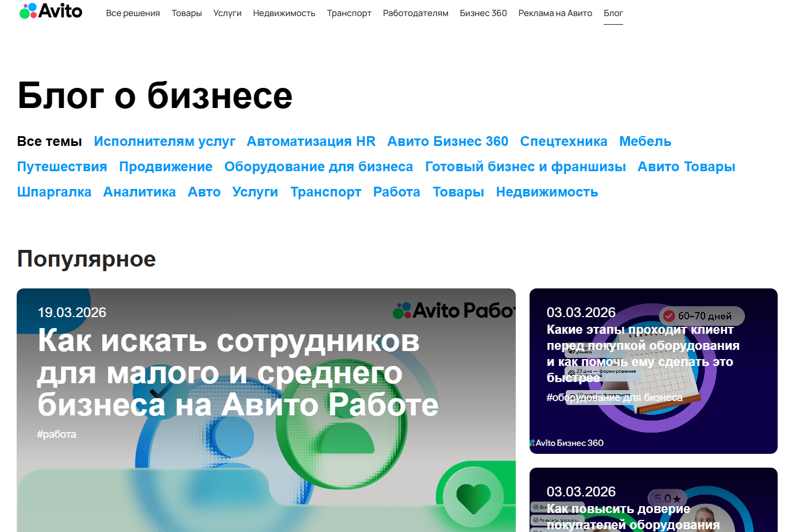The image size is (788, 532).
Task: Open article Как повысить доверие покупателей
Action: (633, 517)
